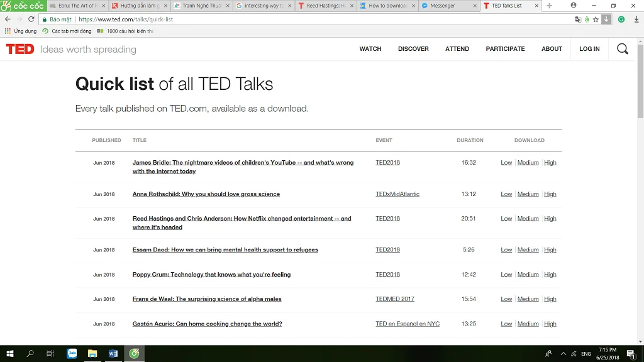This screenshot has height=362, width=644.
Task: Download Gastón Acurio talk in High quality
Action: [550, 324]
